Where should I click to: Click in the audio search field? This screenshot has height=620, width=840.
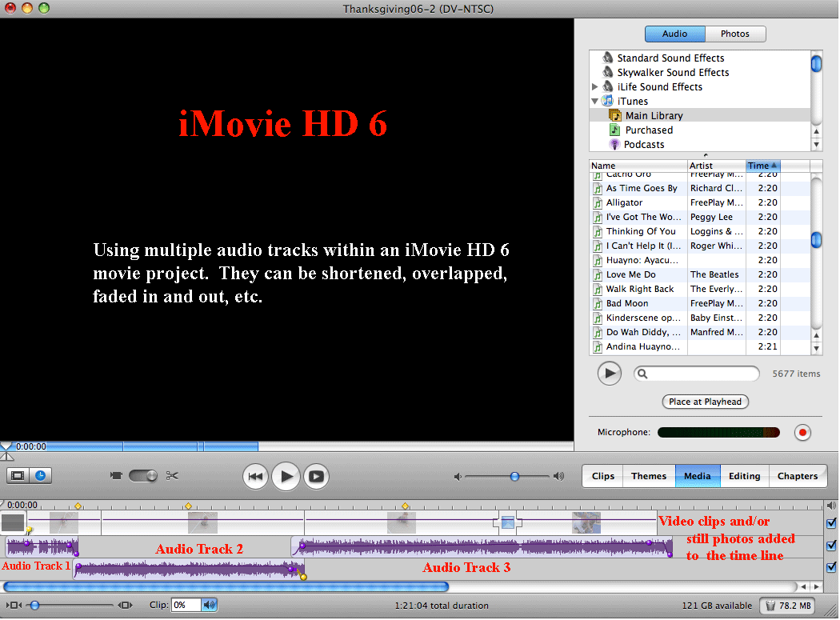[697, 374]
